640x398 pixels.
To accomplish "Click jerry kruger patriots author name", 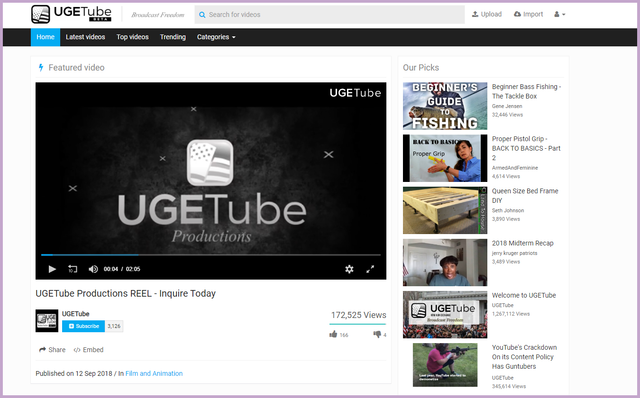I will click(x=514, y=253).
